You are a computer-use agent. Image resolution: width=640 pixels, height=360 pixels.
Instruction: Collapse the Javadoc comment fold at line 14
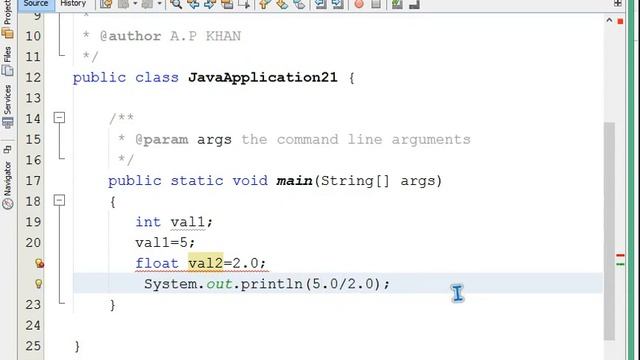coord(59,118)
